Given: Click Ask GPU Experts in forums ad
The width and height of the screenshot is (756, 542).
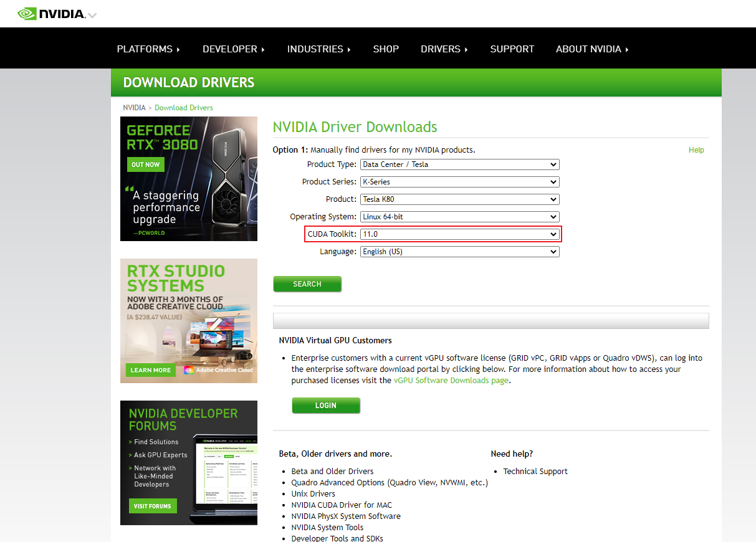Looking at the screenshot, I should [x=161, y=455].
